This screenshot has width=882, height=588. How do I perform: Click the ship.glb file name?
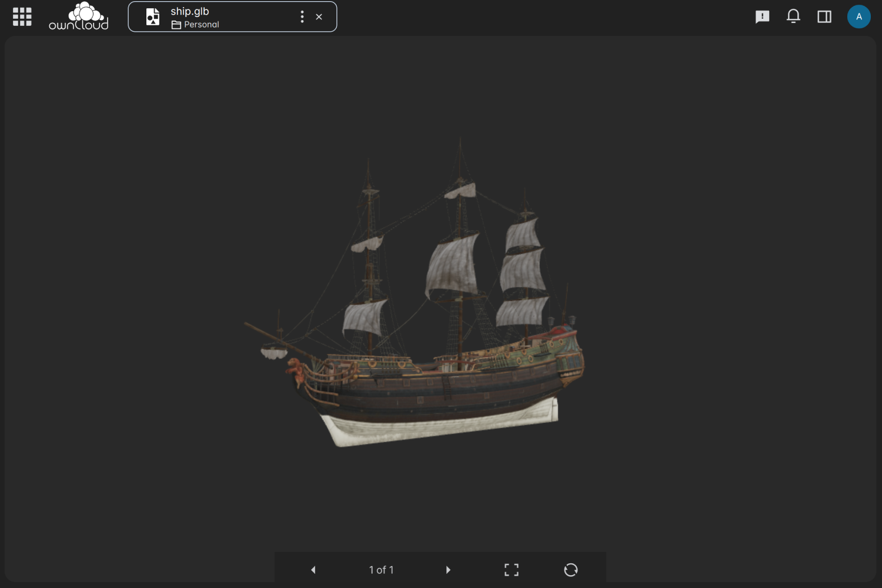click(190, 11)
